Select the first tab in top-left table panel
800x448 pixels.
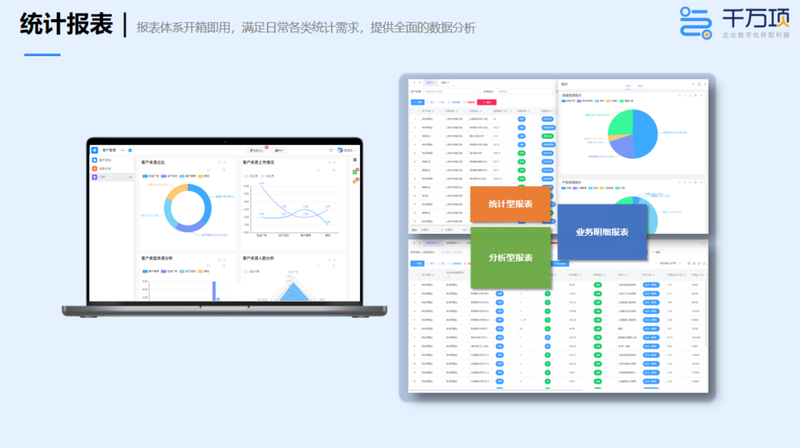click(430, 82)
